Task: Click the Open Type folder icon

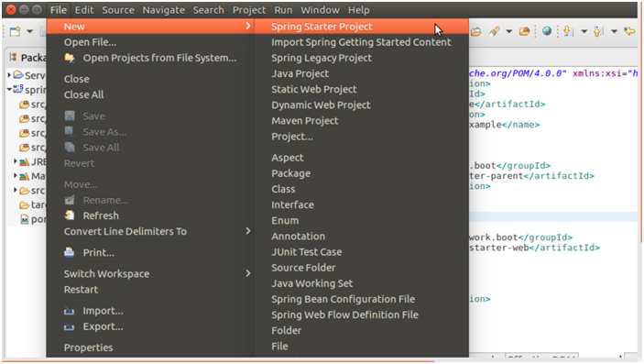Action: click(x=475, y=31)
